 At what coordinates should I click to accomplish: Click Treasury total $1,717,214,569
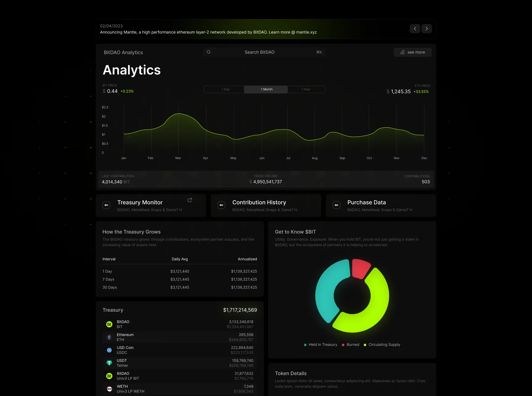pyautogui.click(x=240, y=310)
